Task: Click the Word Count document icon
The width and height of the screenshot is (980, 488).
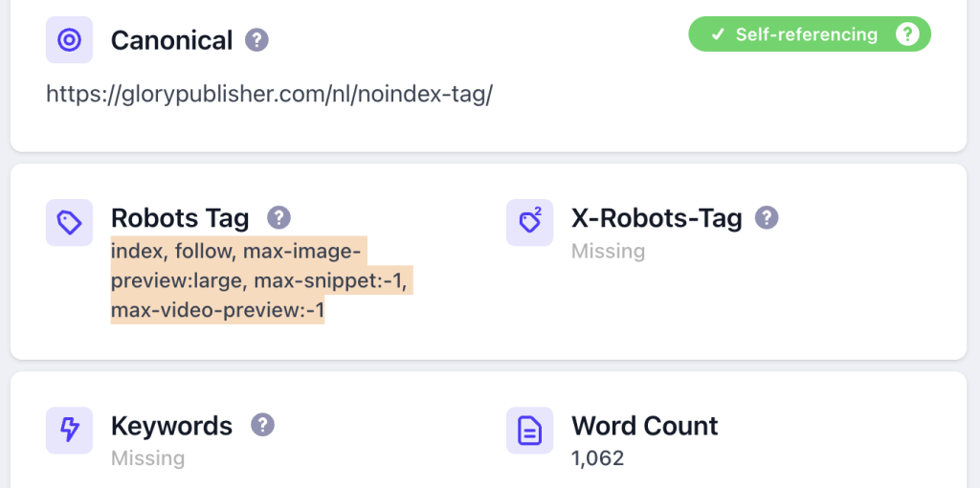Action: click(530, 431)
